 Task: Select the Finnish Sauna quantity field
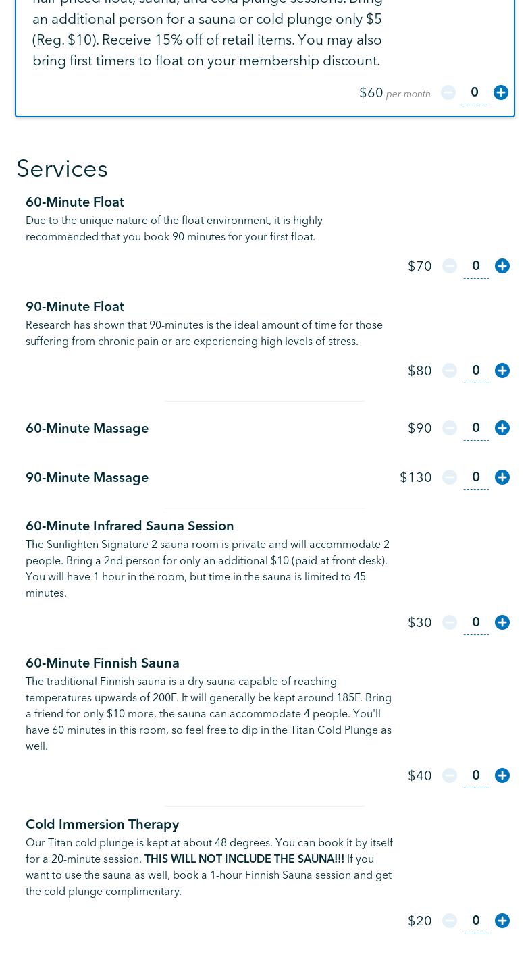tap(476, 775)
